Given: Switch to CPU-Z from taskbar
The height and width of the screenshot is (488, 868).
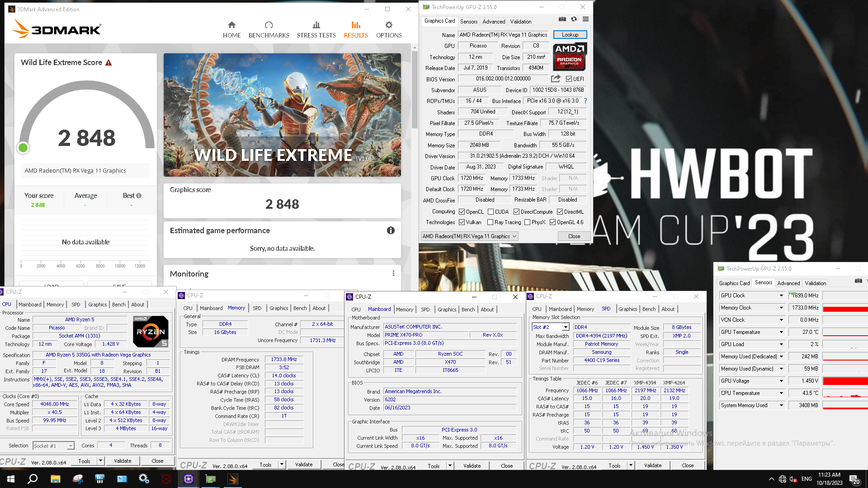Looking at the screenshot, I should pos(189,479).
